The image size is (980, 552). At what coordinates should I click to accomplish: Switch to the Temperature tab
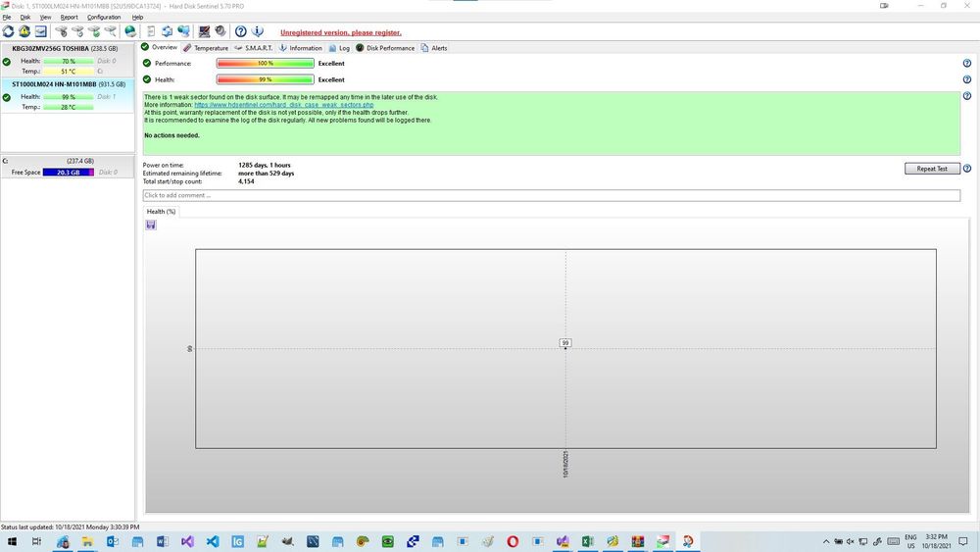[206, 48]
